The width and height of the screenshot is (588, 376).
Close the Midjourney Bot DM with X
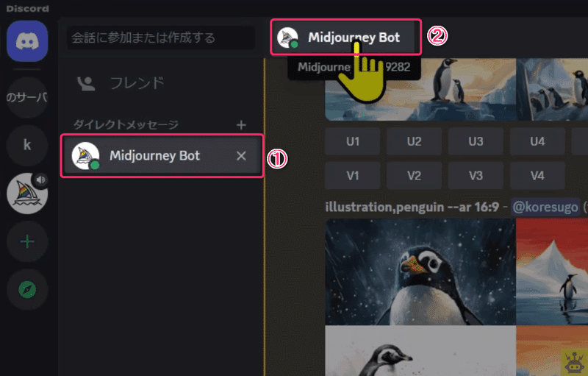coord(241,156)
